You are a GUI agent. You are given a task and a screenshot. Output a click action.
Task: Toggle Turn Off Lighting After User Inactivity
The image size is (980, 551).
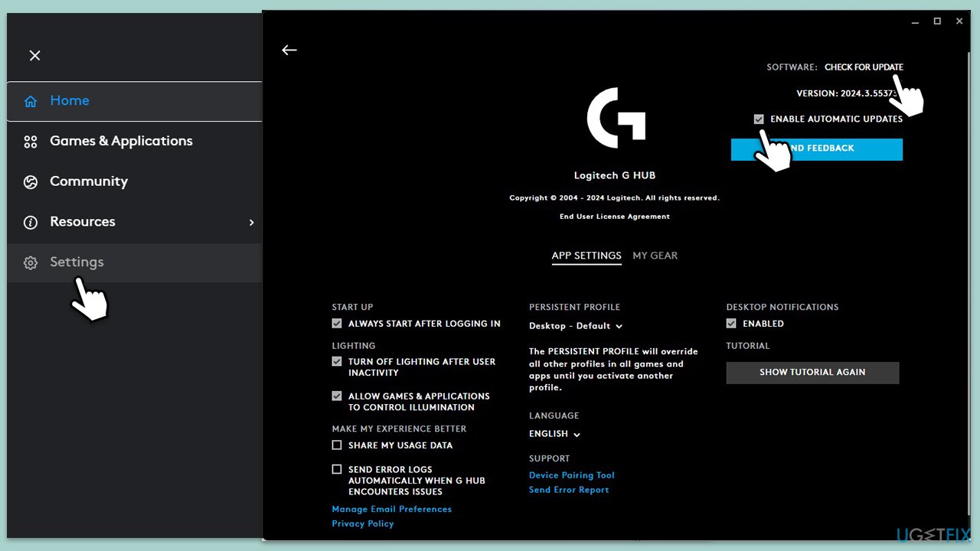pyautogui.click(x=337, y=361)
